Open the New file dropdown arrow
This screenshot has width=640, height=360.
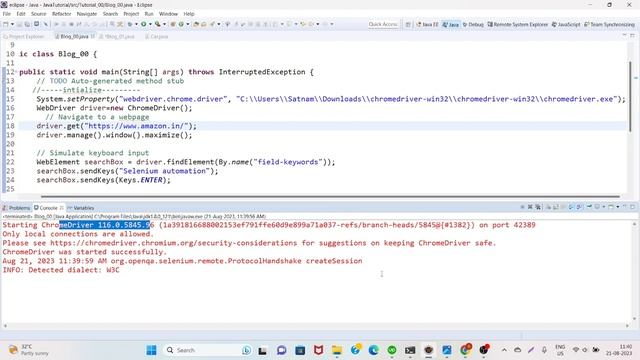coord(12,24)
